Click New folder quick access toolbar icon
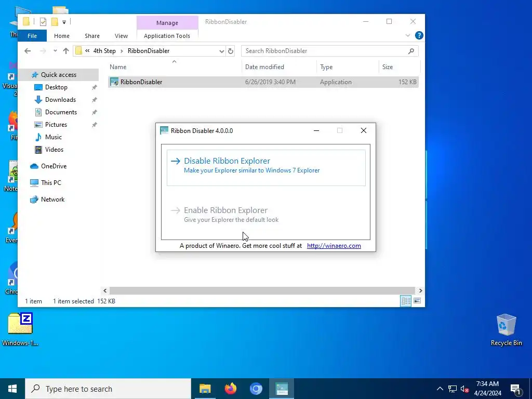Screen dimensions: 532x399 click(54, 22)
